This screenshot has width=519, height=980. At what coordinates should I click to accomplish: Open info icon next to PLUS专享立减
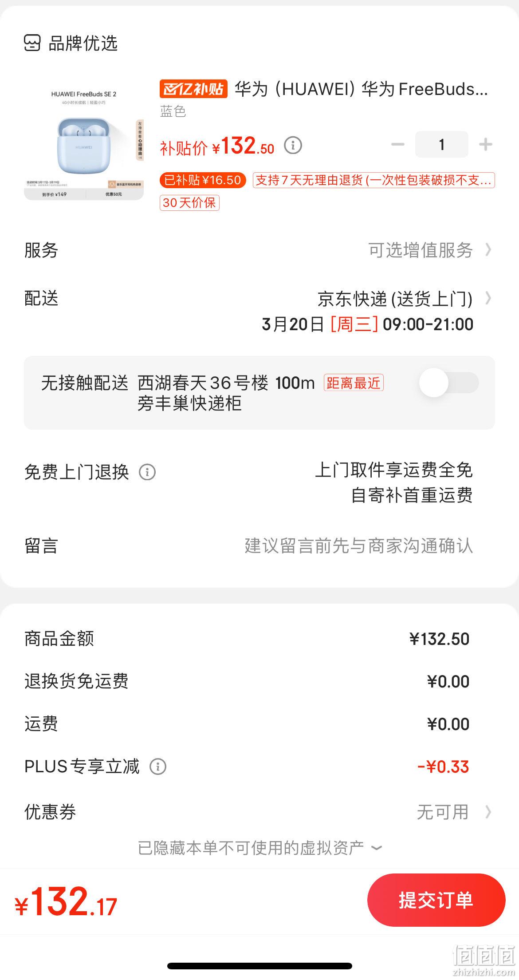point(158,767)
